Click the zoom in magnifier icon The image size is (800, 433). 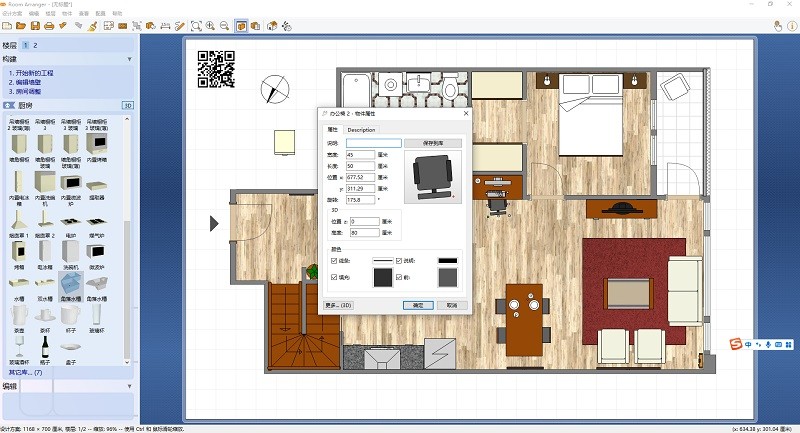coord(210,24)
